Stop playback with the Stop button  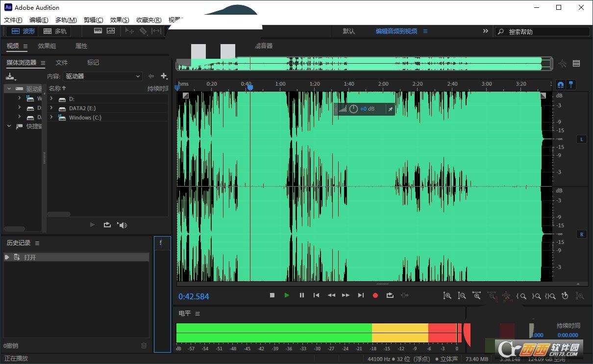272,295
